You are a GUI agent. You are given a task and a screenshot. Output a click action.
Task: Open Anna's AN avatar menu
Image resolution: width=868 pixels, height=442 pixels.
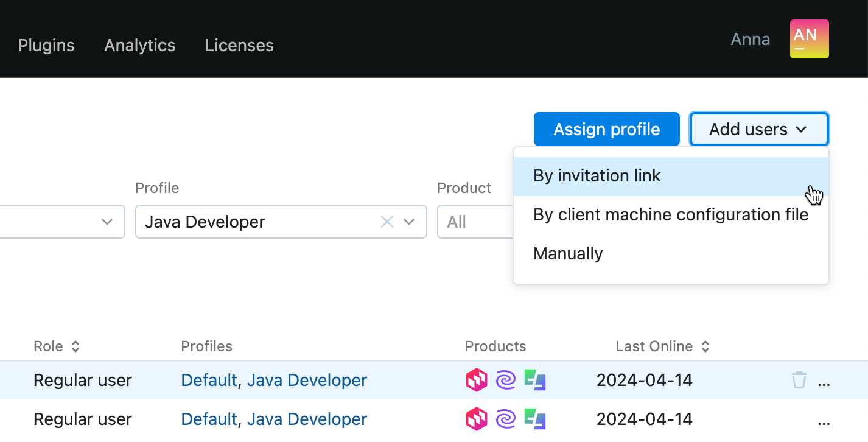809,38
